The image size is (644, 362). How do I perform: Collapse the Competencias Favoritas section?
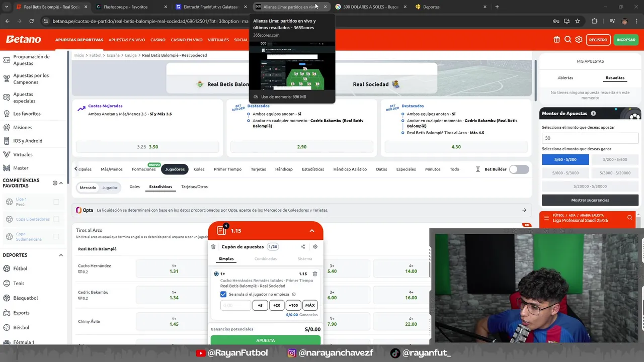pos(61,183)
